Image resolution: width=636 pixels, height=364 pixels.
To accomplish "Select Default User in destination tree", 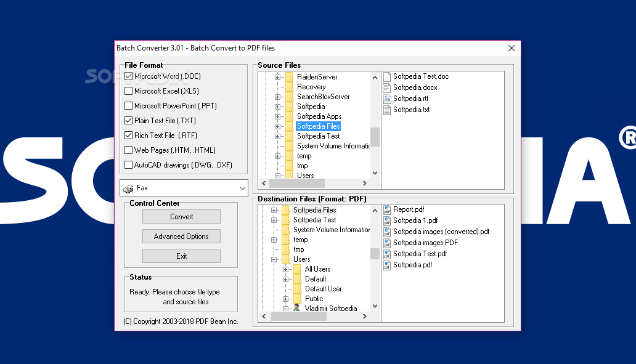I will click(324, 289).
